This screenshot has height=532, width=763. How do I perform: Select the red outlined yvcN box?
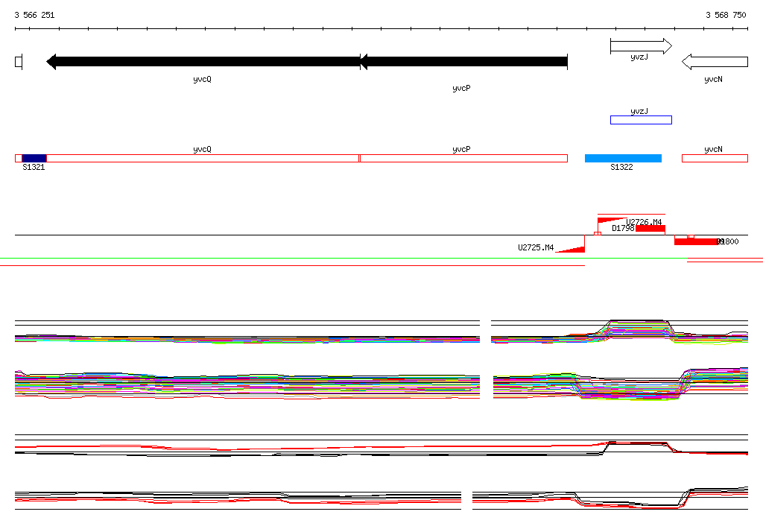click(715, 158)
